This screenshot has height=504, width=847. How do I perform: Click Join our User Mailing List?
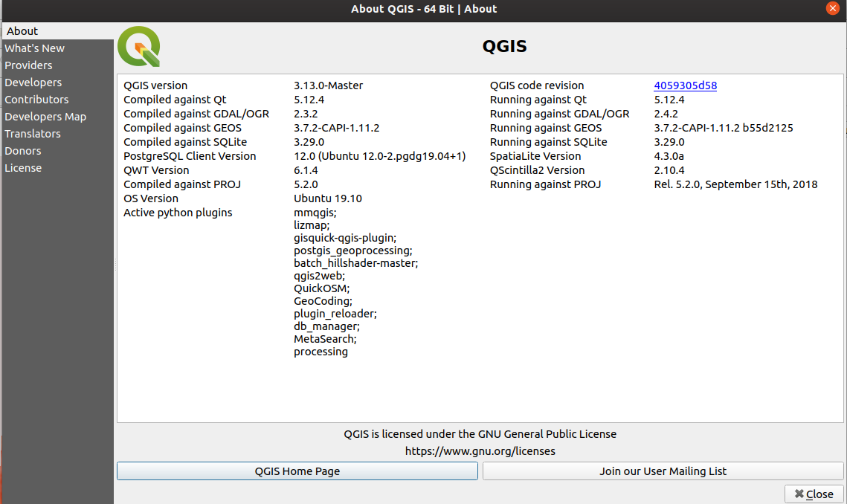point(663,471)
